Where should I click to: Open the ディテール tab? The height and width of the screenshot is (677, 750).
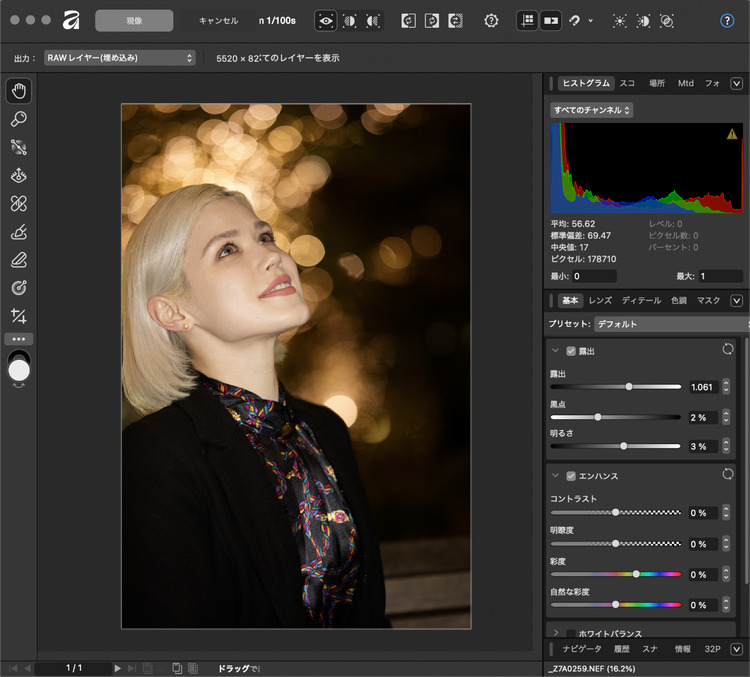[x=640, y=300]
